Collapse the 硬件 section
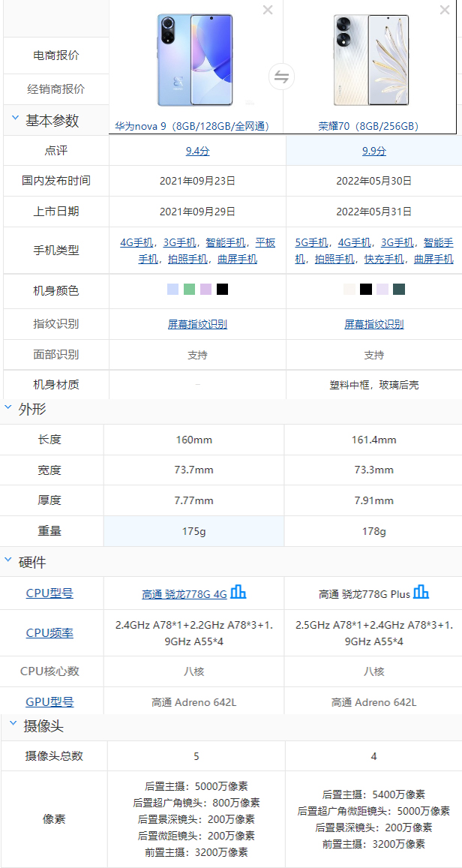This screenshot has height=868, width=462. click(x=8, y=560)
